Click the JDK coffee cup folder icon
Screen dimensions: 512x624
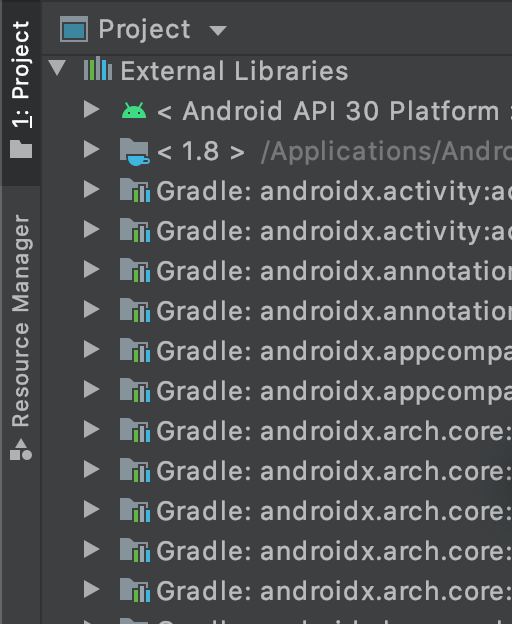(x=134, y=152)
